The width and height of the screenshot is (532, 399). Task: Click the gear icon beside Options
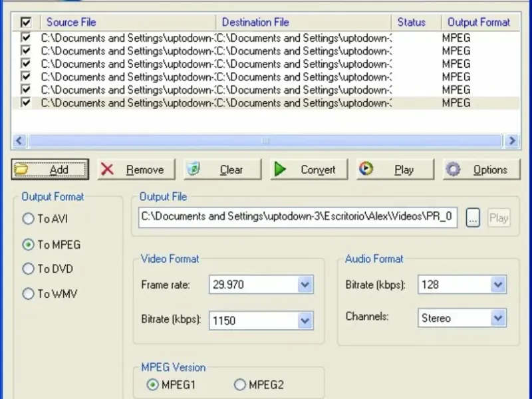point(453,170)
